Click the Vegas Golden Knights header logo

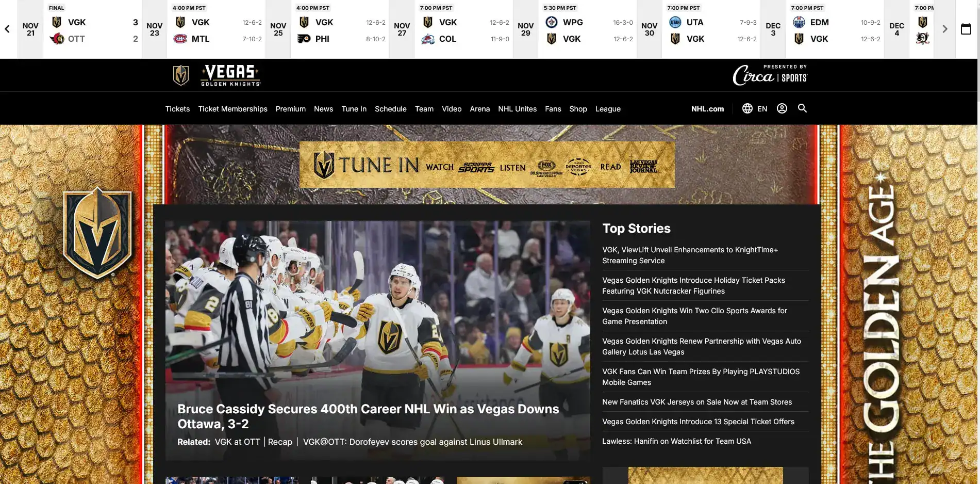point(217,75)
